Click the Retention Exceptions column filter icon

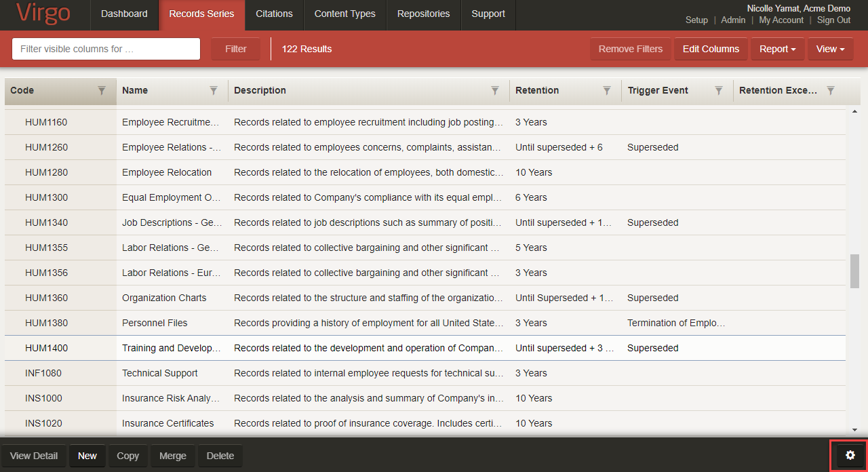point(831,91)
